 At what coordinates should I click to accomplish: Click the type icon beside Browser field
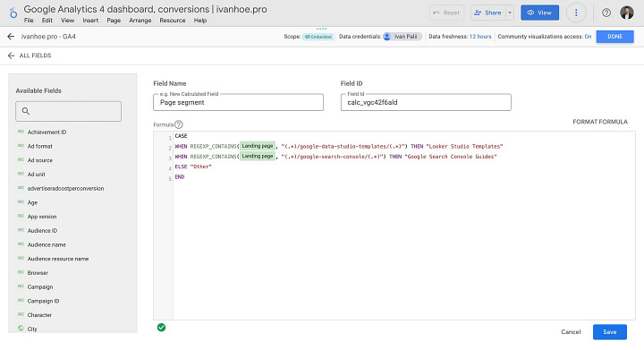pos(21,272)
